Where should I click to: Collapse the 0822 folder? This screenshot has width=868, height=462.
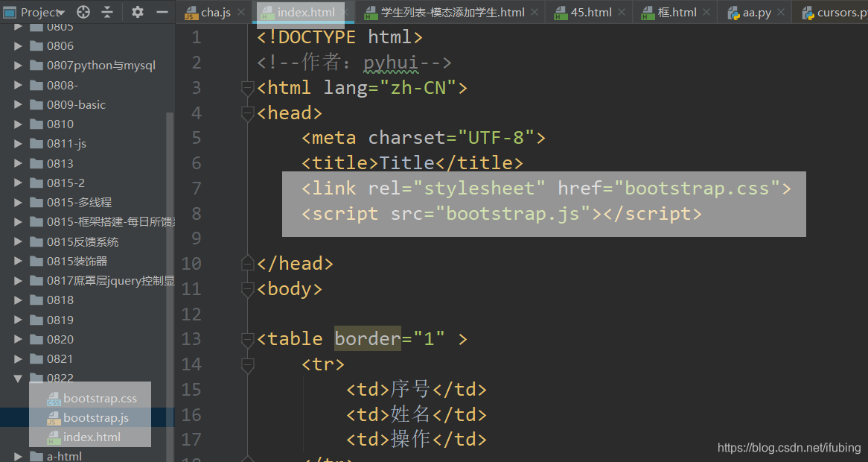tap(18, 379)
